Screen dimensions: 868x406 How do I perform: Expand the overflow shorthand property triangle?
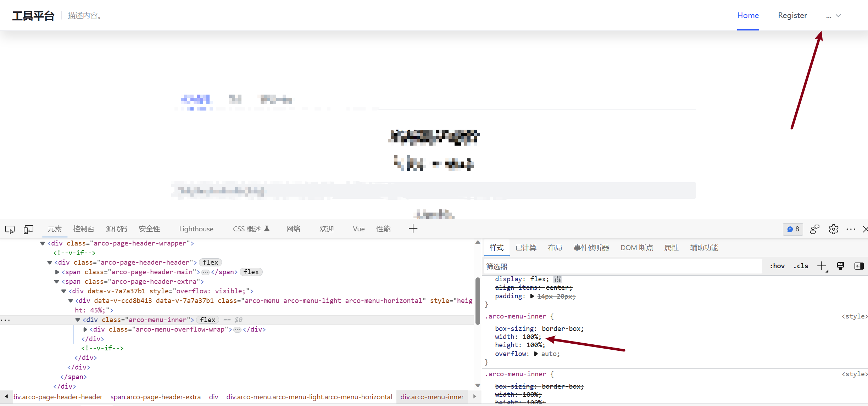(x=536, y=354)
